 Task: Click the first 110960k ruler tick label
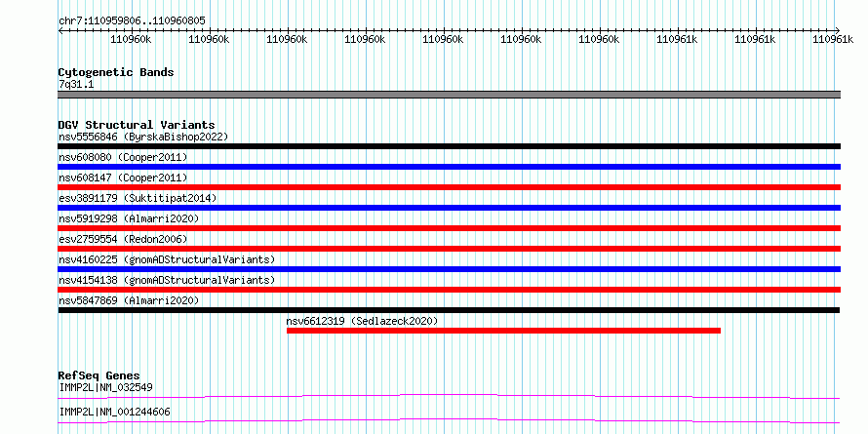132,39
